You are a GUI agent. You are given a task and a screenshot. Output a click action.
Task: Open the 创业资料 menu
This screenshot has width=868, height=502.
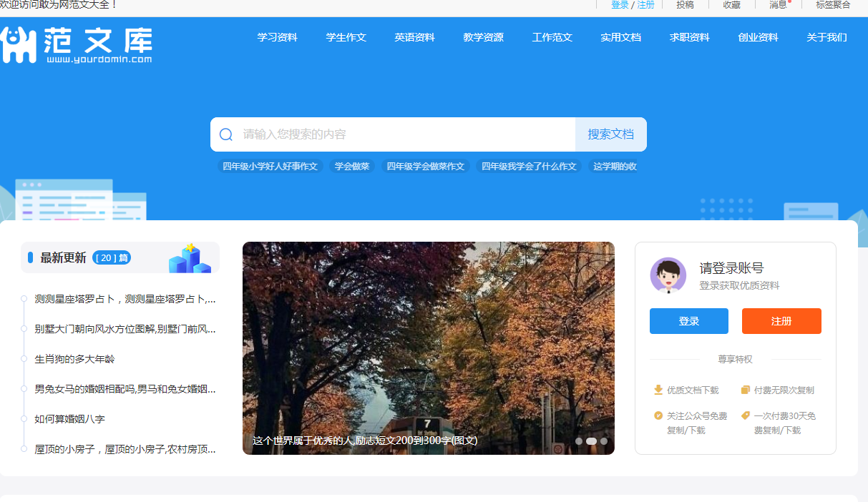[x=759, y=37]
